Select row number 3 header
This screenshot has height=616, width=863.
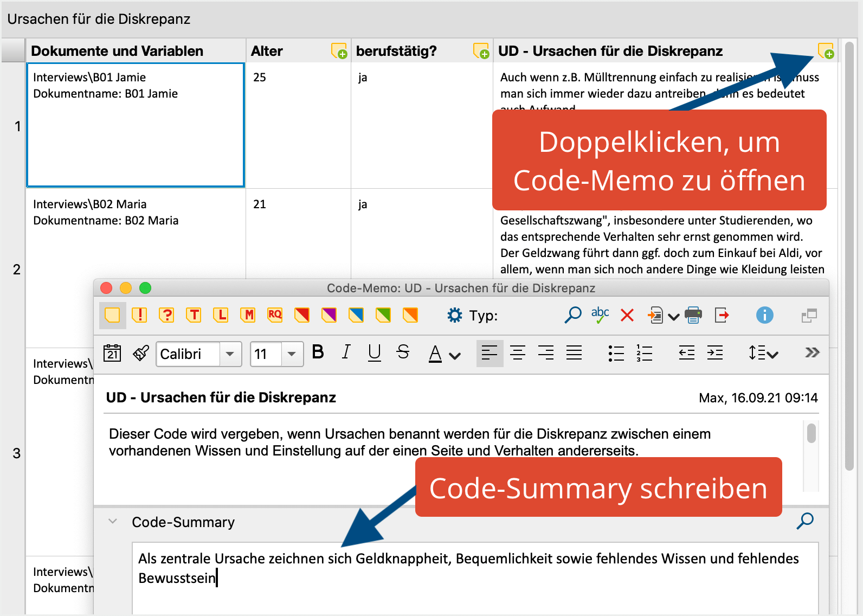(14, 453)
